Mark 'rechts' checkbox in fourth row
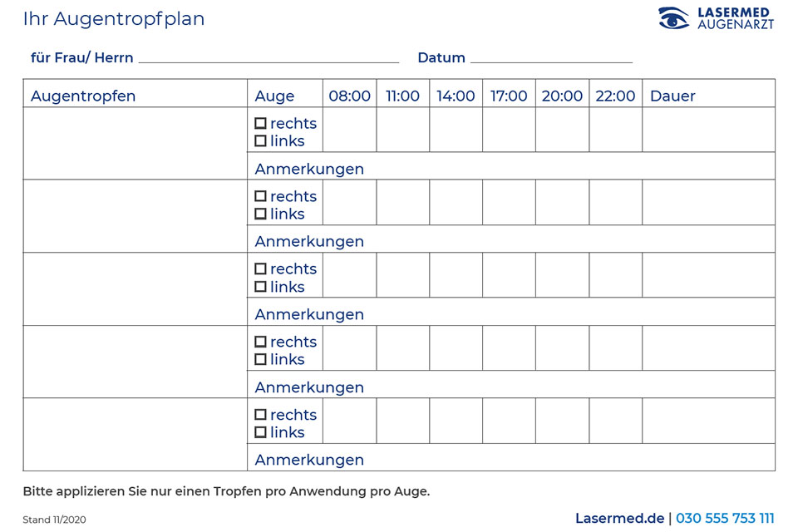This screenshot has width=798, height=532. (260, 342)
